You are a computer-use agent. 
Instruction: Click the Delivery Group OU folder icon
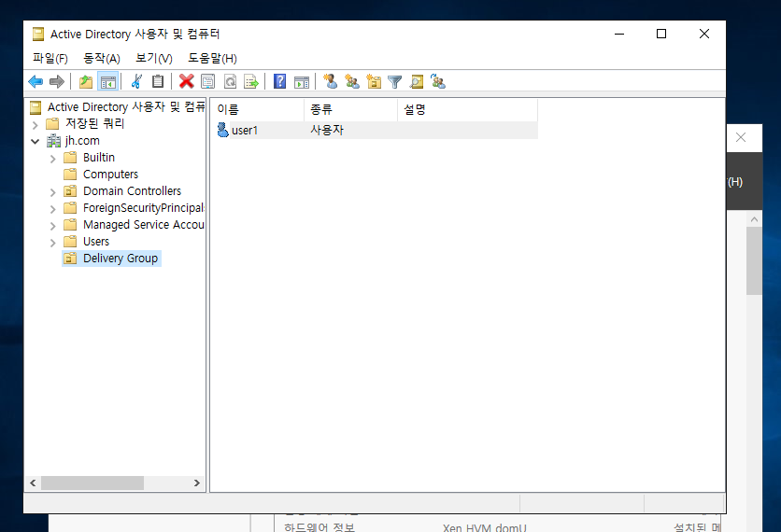point(70,259)
